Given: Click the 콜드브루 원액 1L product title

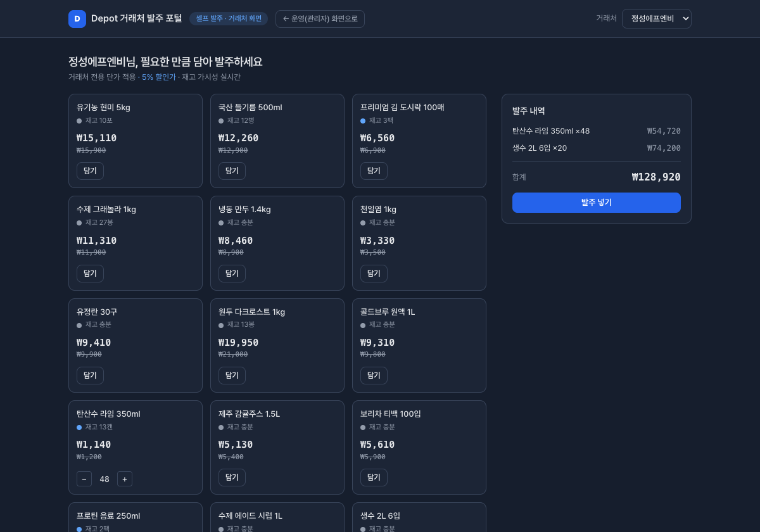Looking at the screenshot, I should click(x=388, y=312).
